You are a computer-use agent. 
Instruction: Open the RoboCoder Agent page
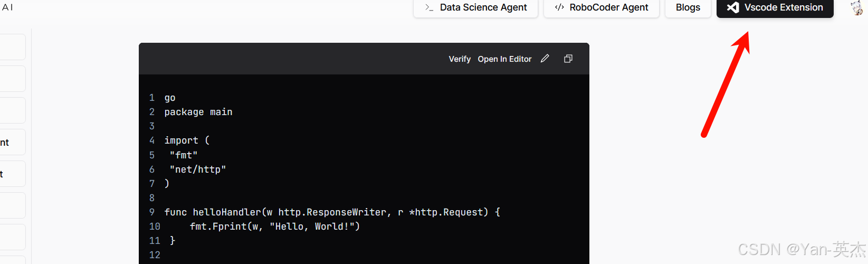tap(602, 8)
